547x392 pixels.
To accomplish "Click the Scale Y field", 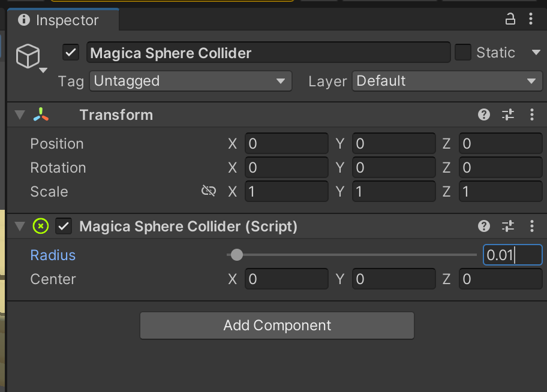I will [394, 191].
